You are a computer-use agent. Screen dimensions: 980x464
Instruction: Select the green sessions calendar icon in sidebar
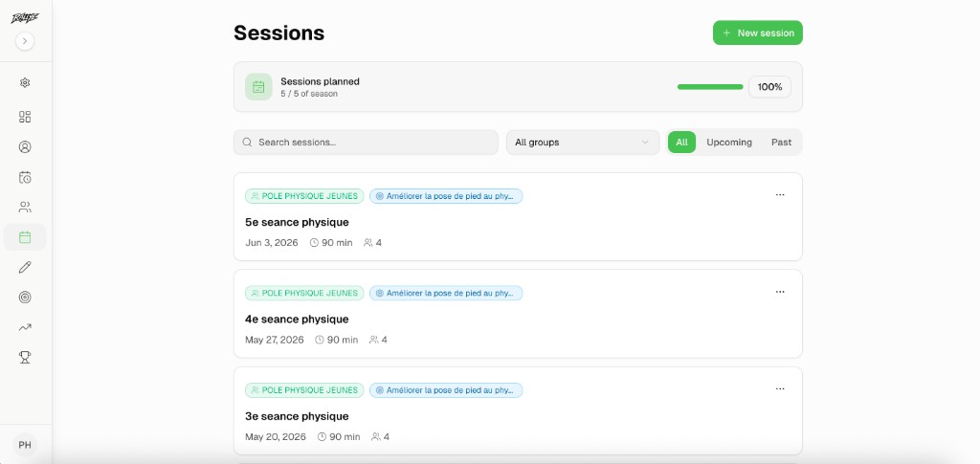click(25, 237)
